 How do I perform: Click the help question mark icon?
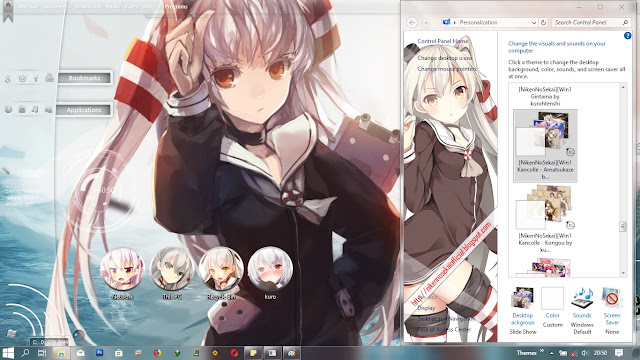coord(627,36)
